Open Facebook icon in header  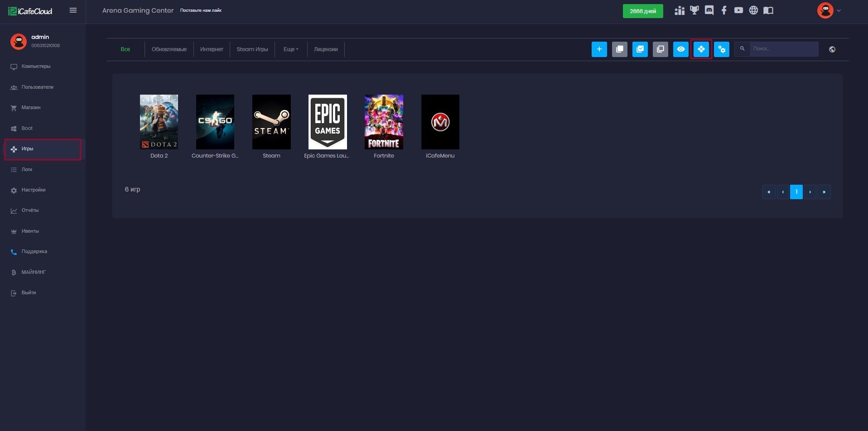[724, 10]
